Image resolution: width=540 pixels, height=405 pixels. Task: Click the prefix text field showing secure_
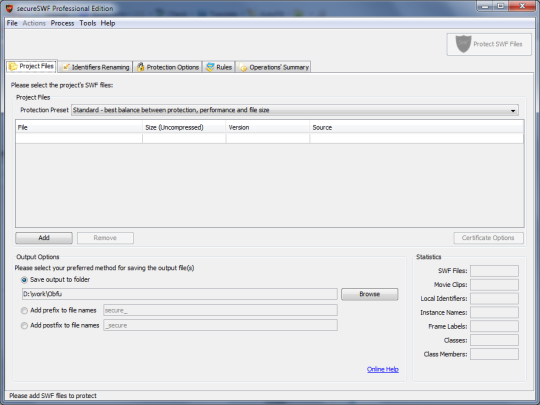pyautogui.click(x=220, y=310)
